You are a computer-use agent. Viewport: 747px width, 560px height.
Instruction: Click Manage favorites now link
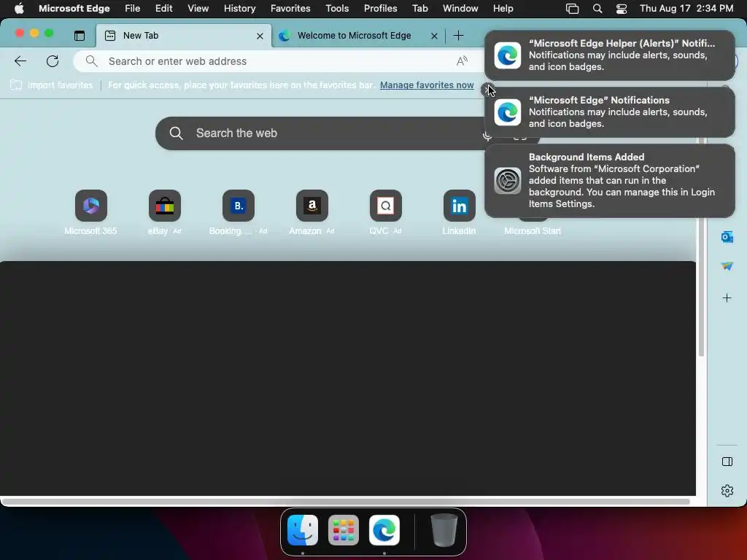pyautogui.click(x=427, y=85)
